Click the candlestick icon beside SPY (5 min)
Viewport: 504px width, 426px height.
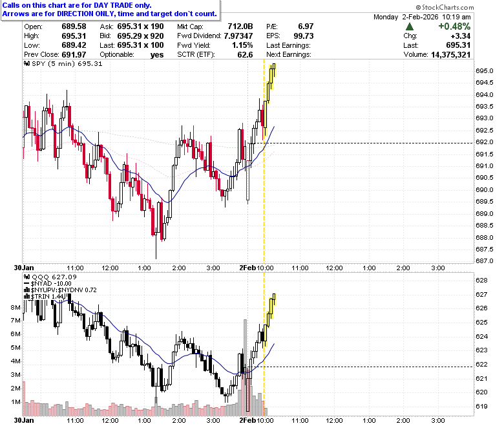coord(27,63)
